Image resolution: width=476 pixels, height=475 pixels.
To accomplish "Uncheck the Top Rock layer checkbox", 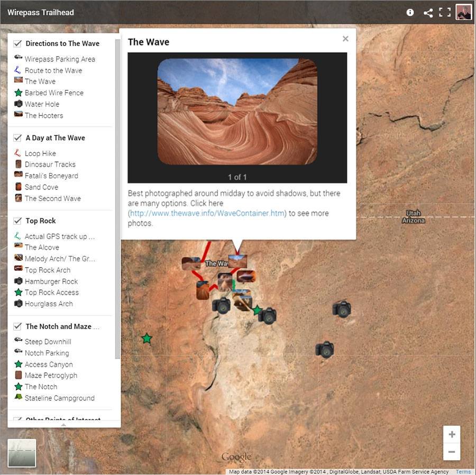I will tap(17, 221).
